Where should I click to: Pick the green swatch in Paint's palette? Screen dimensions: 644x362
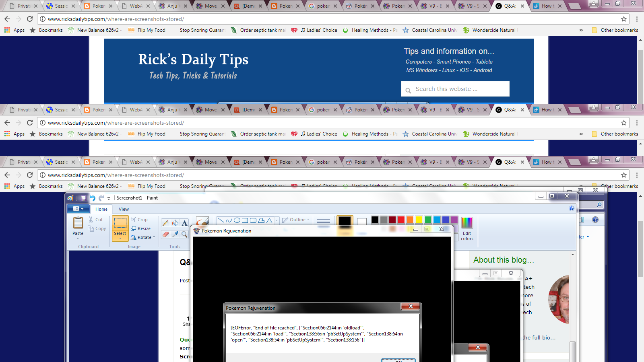click(x=428, y=219)
